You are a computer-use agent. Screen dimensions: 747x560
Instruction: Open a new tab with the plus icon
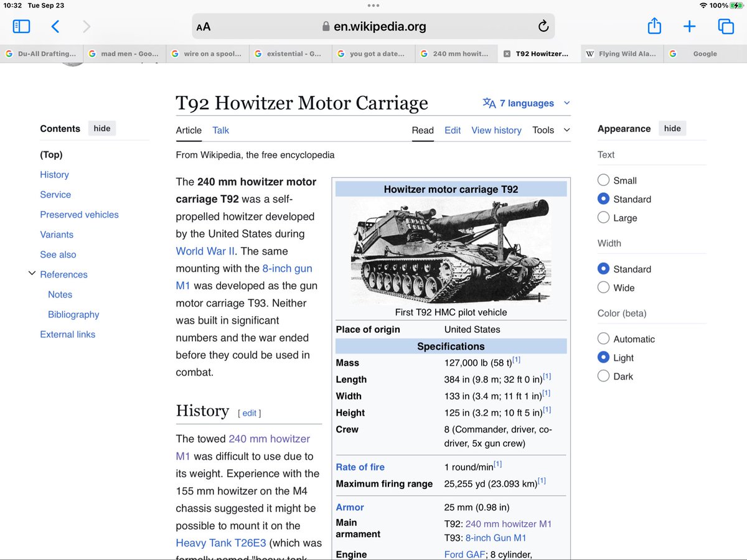point(690,26)
